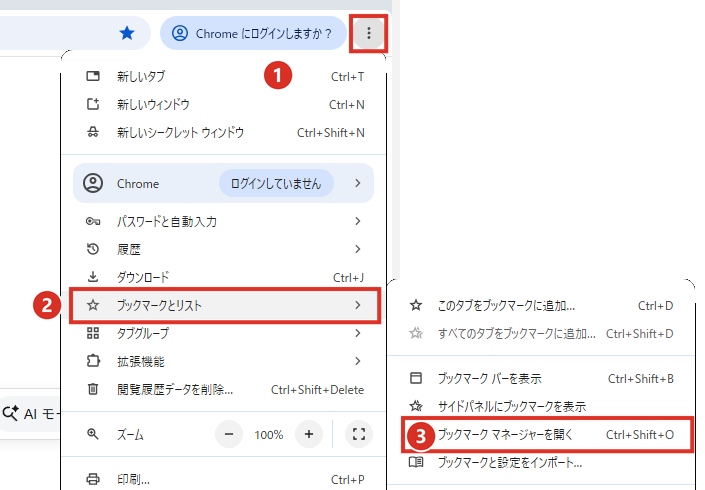Click the Ctrl+Shift+O shortcut text
The height and width of the screenshot is (490, 705).
(640, 435)
